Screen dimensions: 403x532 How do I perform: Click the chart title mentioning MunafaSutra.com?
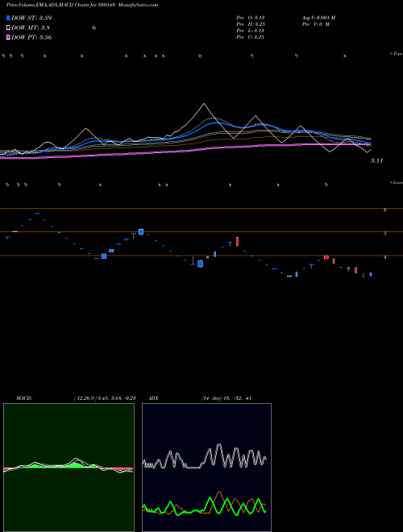point(82,5)
